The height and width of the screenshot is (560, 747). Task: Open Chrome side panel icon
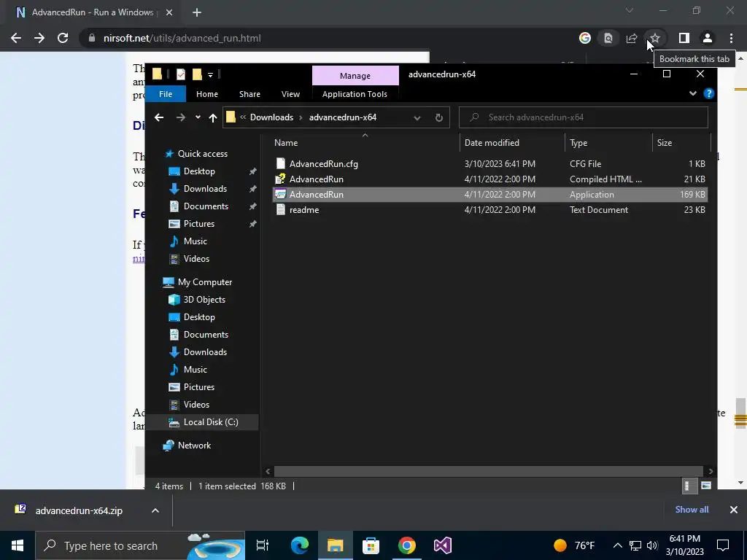pos(684,38)
